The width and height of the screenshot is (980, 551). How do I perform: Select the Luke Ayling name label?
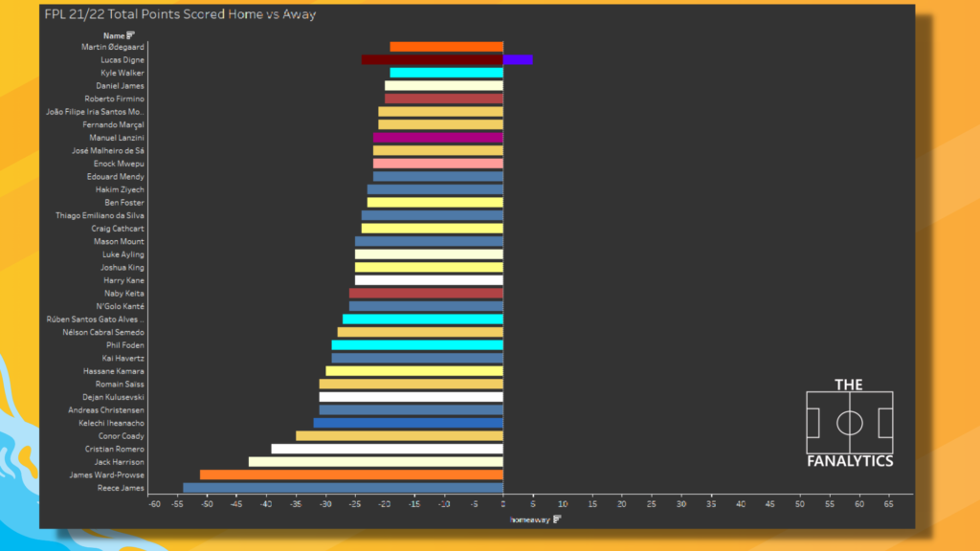tap(123, 254)
